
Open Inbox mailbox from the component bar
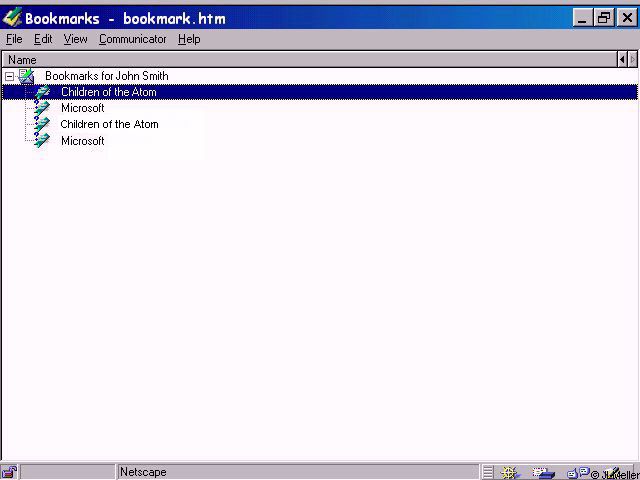click(544, 473)
